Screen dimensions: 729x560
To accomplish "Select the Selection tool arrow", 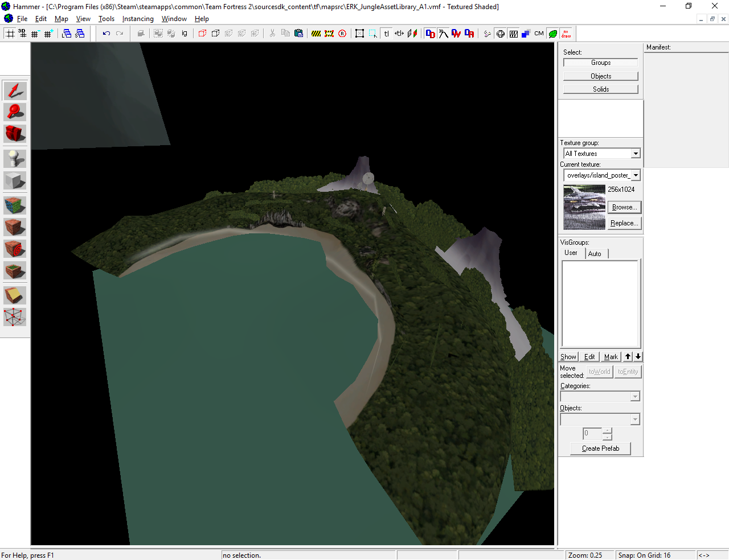I will click(x=15, y=90).
